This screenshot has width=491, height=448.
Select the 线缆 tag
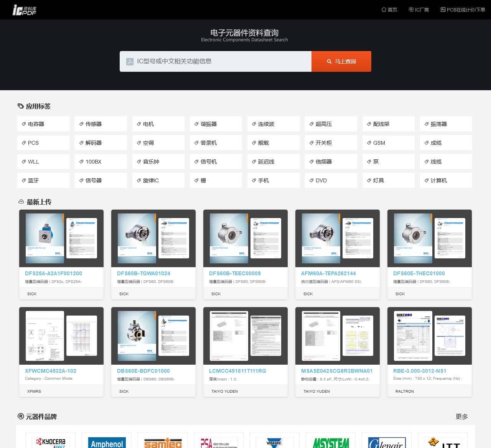pos(446,162)
